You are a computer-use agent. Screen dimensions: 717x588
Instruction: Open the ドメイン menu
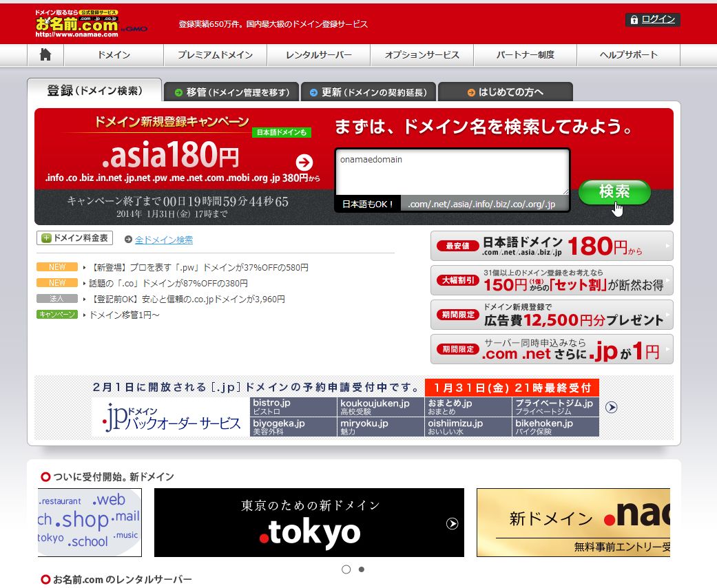[x=114, y=55]
